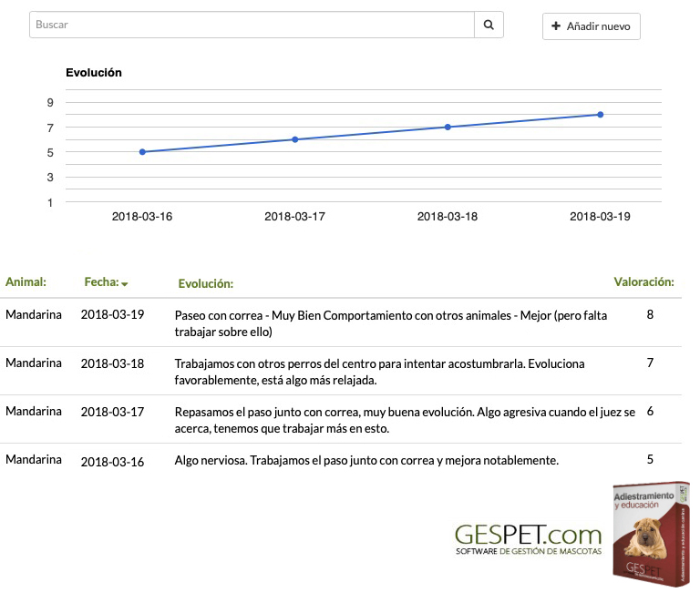Click the Buscar search input field
The image size is (700, 603).
click(x=252, y=26)
